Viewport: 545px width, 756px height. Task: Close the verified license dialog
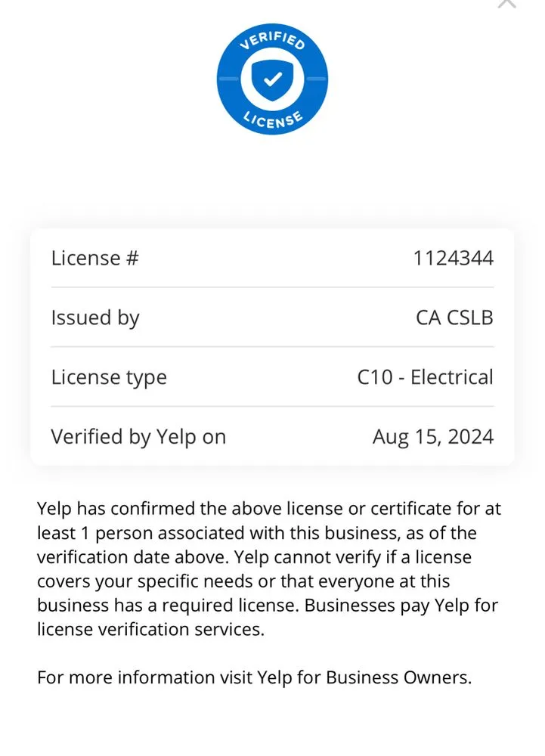tap(506, 2)
